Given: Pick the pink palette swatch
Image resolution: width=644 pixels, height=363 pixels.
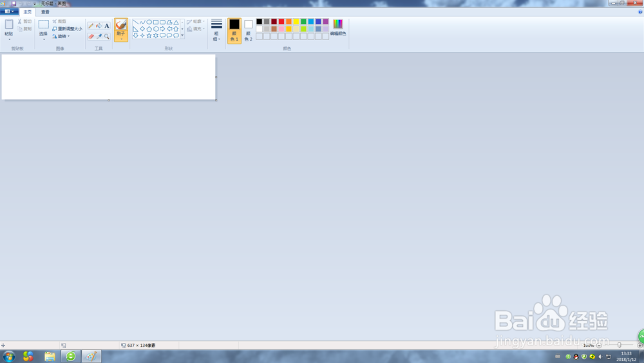Looking at the screenshot, I should (281, 29).
